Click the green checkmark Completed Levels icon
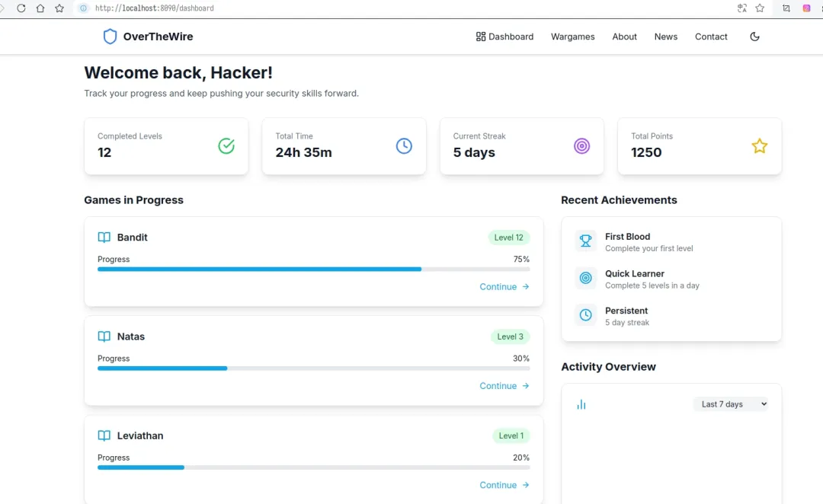 pyautogui.click(x=226, y=146)
